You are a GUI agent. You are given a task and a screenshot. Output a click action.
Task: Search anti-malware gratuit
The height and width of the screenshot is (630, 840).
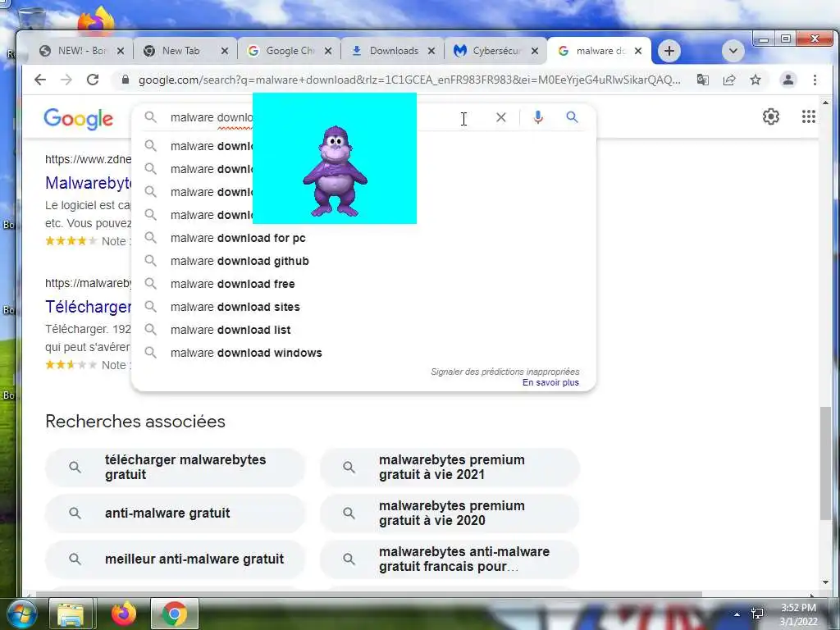point(176,514)
